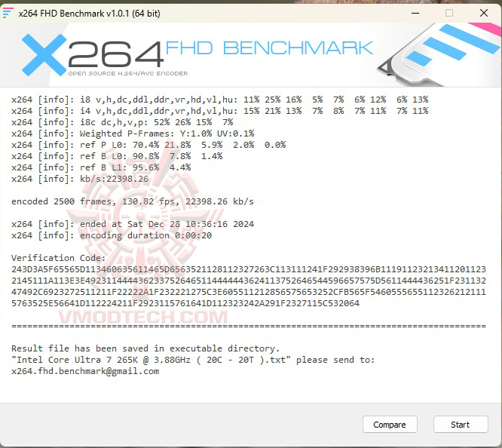Viewport: 502px width, 448px height.
Task: Click the FHD BENCHMARK banner title
Action: (269, 48)
